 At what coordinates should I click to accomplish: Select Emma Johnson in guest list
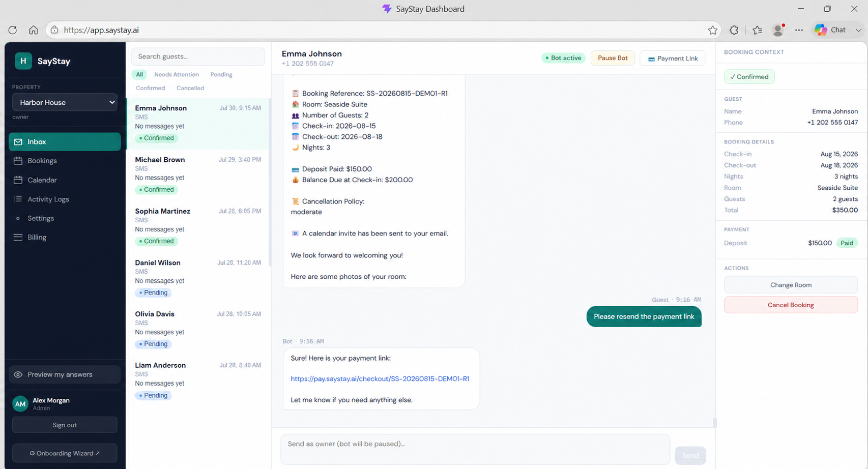pos(198,124)
